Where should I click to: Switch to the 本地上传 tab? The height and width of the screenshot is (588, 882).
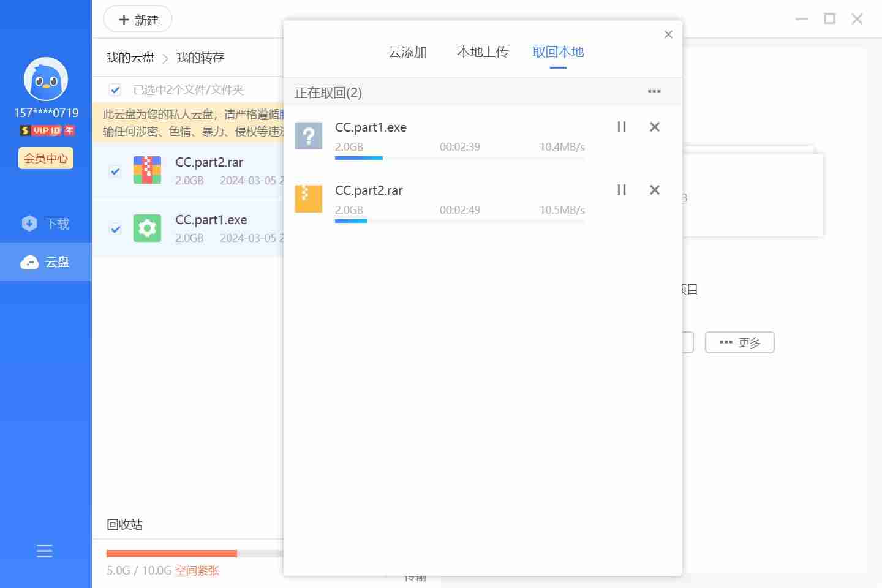click(x=483, y=52)
